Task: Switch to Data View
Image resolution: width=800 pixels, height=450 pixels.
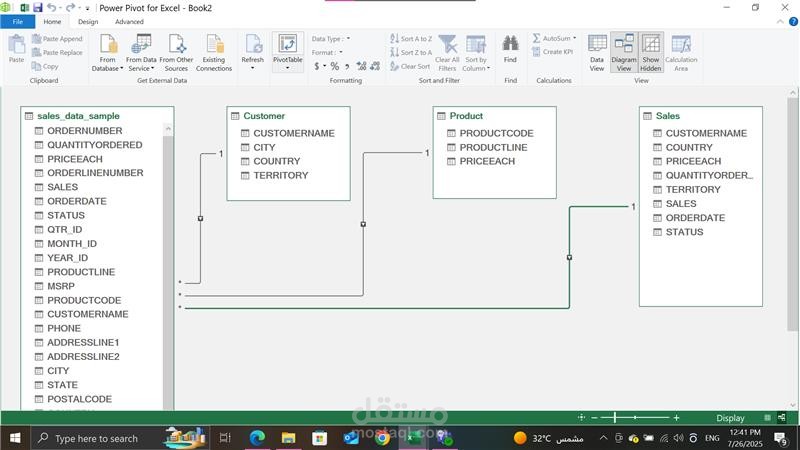Action: [x=597, y=52]
